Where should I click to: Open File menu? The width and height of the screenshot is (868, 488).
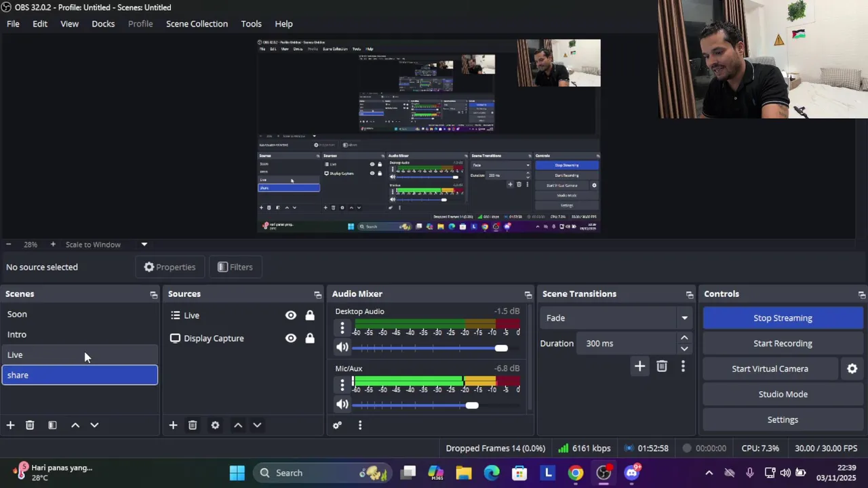pyautogui.click(x=13, y=24)
